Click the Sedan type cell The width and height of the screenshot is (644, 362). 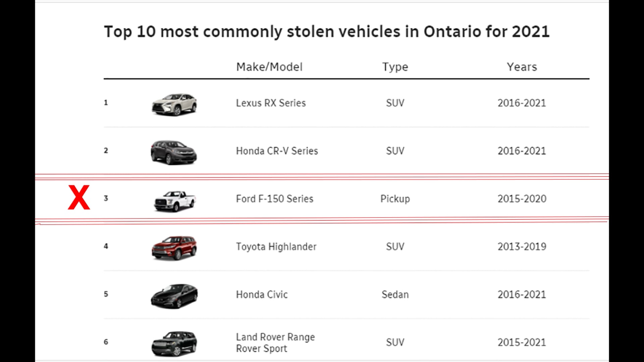click(x=395, y=295)
